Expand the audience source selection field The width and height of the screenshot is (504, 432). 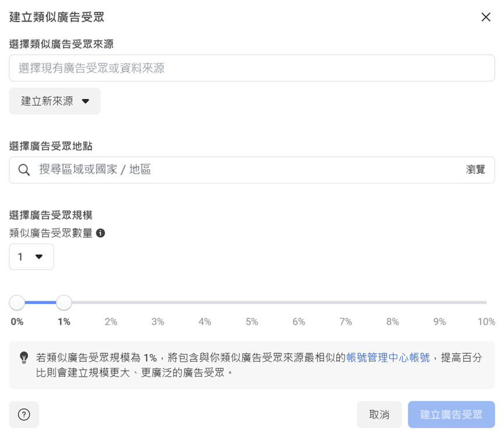(x=252, y=68)
